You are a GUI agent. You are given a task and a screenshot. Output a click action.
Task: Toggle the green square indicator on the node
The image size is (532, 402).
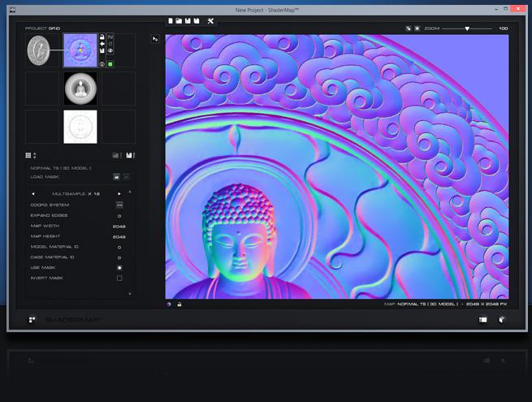110,64
